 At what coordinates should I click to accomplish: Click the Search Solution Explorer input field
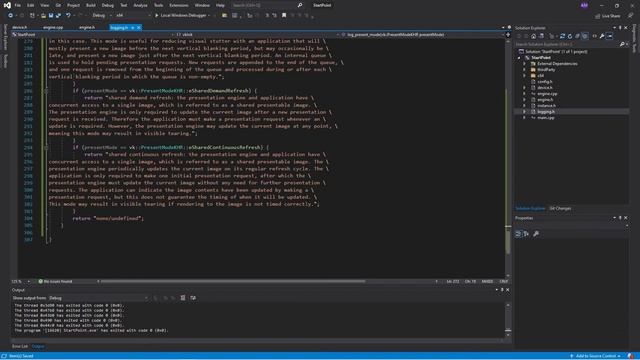tap(567, 44)
